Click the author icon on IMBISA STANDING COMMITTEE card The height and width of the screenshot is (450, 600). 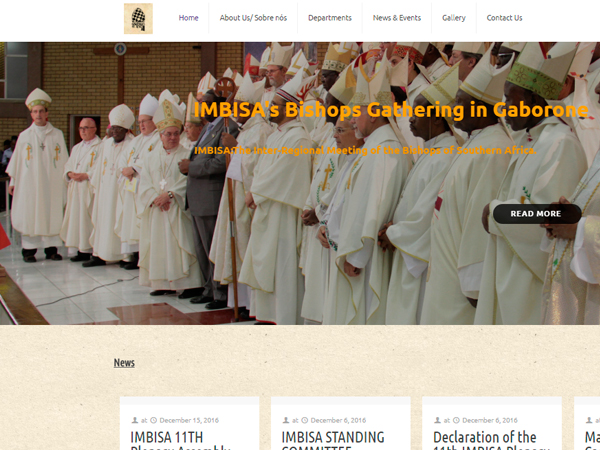pos(286,420)
